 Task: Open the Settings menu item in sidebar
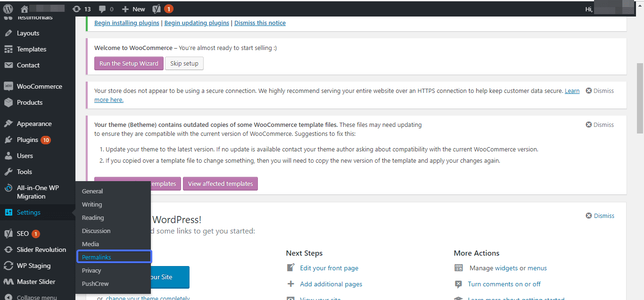pos(38,212)
